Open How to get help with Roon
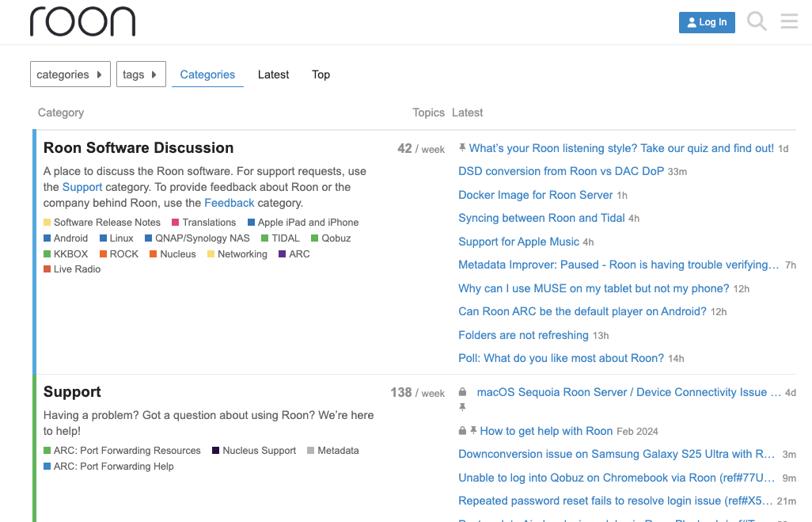 (x=546, y=431)
